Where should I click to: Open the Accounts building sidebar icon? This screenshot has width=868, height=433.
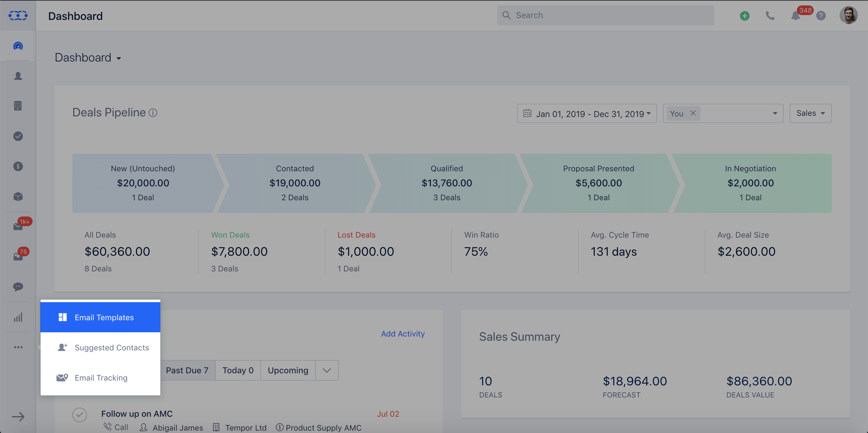click(x=18, y=106)
